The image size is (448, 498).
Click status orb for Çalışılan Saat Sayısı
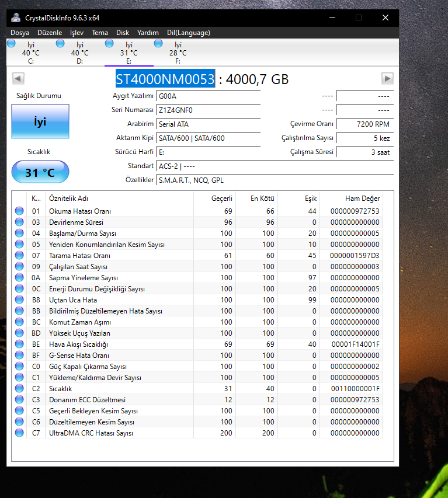point(19,266)
